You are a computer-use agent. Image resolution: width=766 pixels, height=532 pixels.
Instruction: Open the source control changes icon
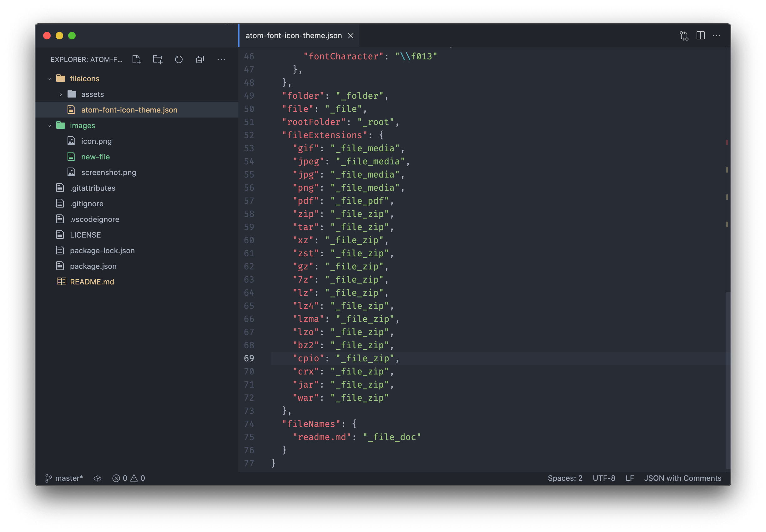[684, 36]
